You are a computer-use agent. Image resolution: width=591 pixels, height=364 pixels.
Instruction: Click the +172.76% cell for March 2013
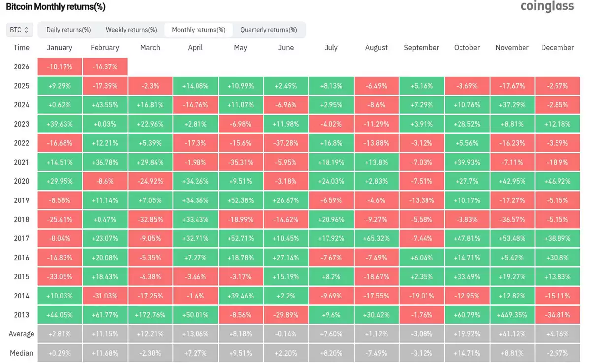150,315
